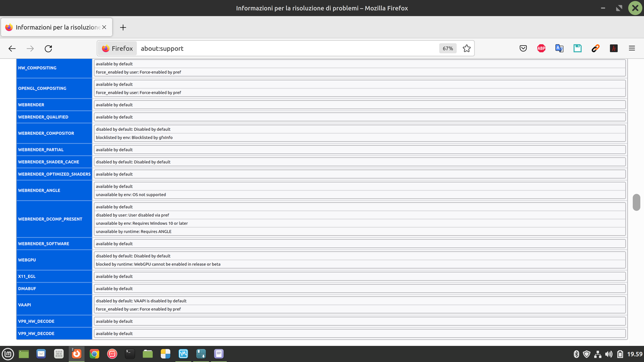This screenshot has width=644, height=362.
Task: Click the Bluetooth icon in the system tray
Action: [x=577, y=353]
